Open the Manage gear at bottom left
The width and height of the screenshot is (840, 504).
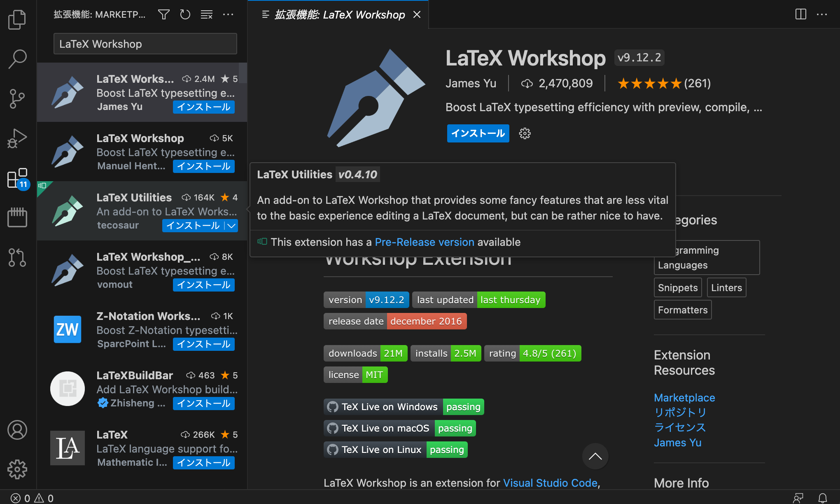coord(17,469)
